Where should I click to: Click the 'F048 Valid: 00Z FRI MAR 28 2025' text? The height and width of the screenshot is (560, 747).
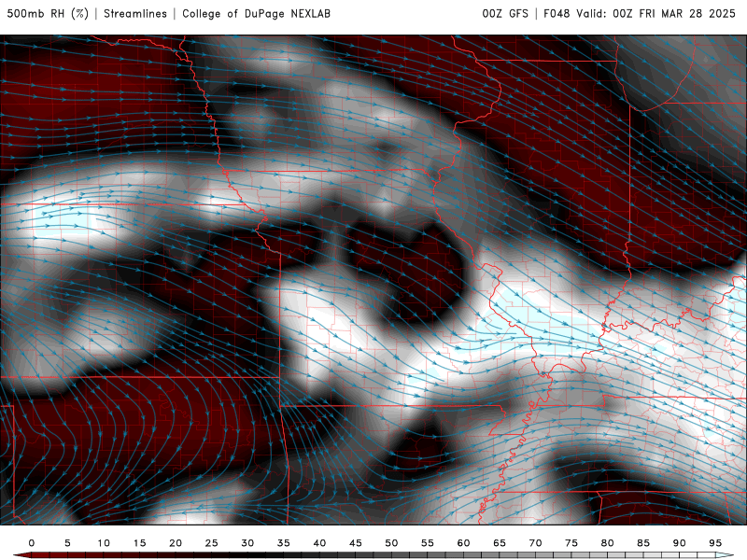[x=640, y=13]
